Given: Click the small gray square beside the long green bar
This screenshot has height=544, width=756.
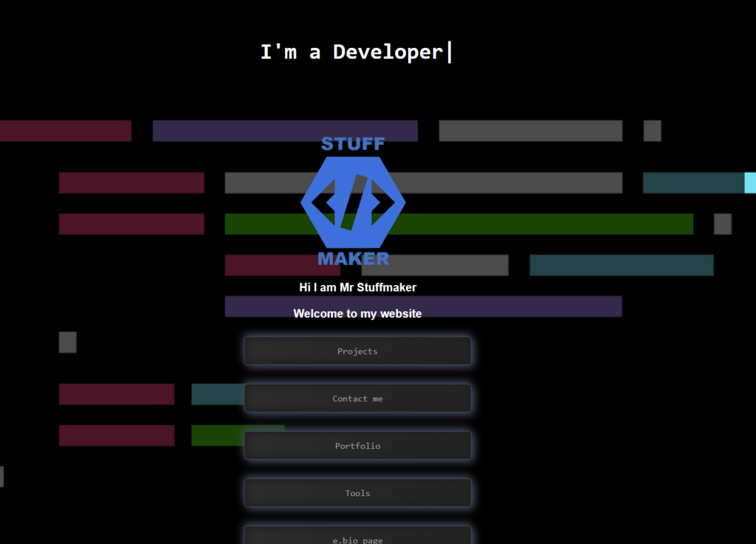Looking at the screenshot, I should pos(722,224).
